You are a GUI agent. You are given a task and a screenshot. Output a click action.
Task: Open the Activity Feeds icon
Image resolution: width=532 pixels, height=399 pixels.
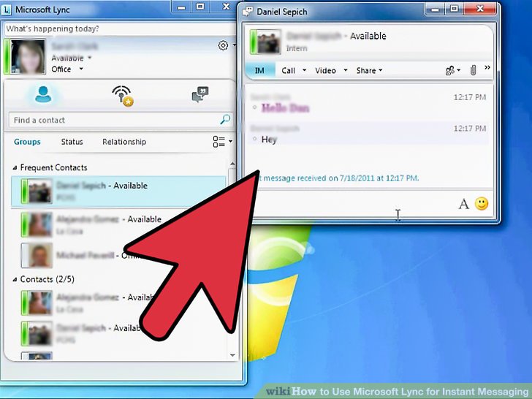(123, 96)
